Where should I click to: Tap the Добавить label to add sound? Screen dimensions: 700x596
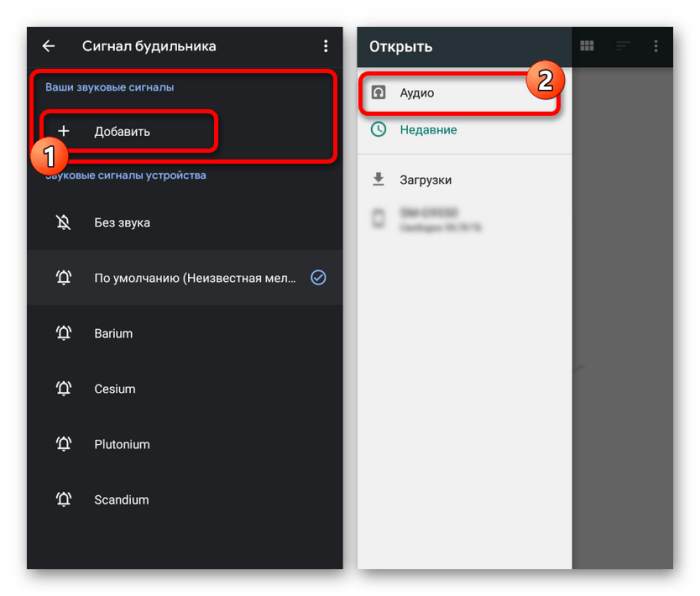122,132
